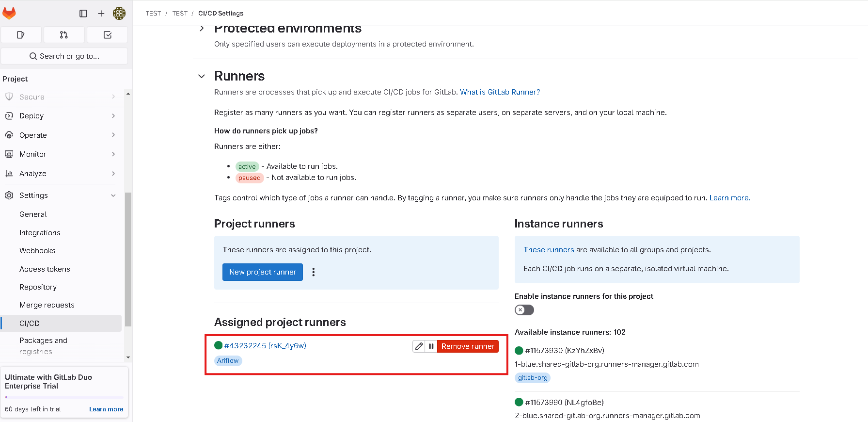Open the to-do list icon
This screenshot has width=868, height=422.
click(x=108, y=35)
